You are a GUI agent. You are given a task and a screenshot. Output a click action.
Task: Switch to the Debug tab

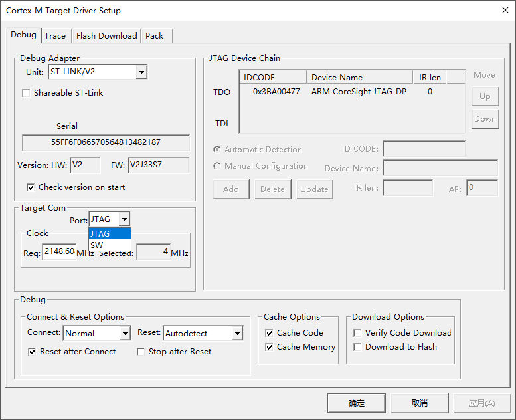[23, 35]
